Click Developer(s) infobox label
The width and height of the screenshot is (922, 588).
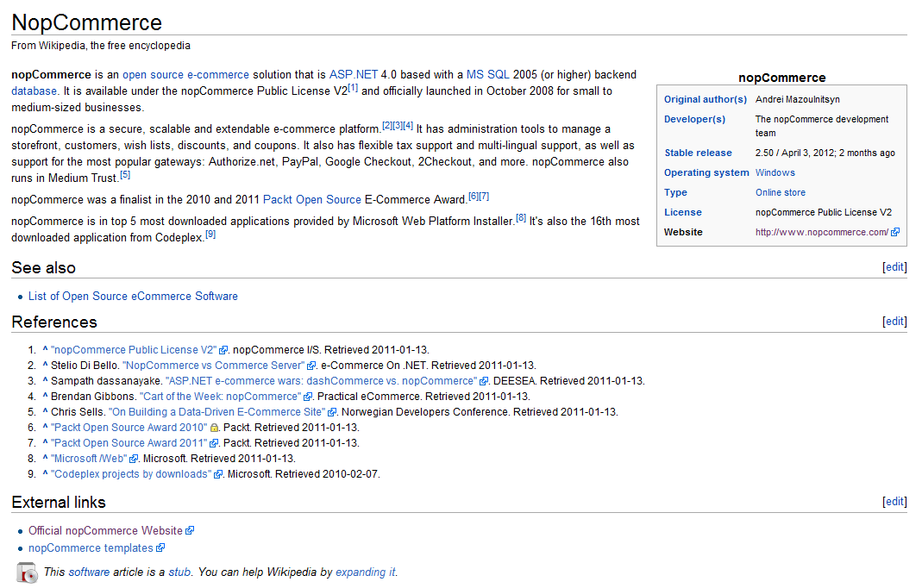coord(694,119)
